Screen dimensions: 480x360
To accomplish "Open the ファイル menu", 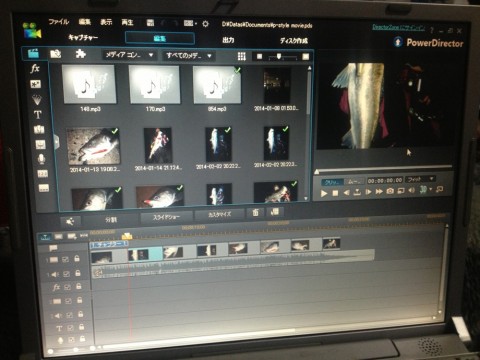I will pos(58,22).
